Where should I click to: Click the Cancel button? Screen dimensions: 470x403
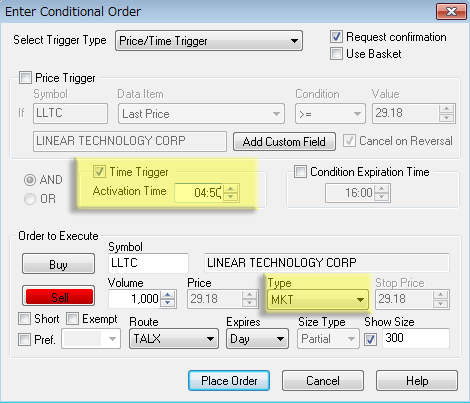click(323, 381)
